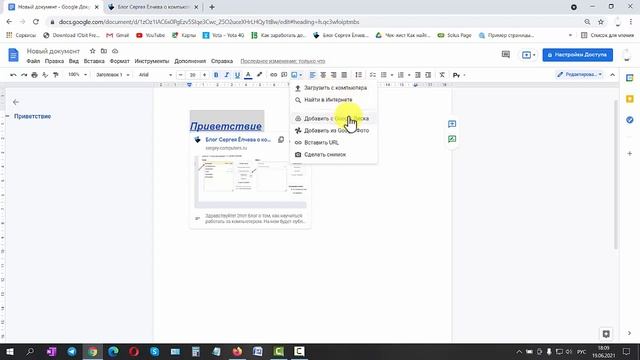
Task: Open the Формат menu
Action: click(x=120, y=61)
